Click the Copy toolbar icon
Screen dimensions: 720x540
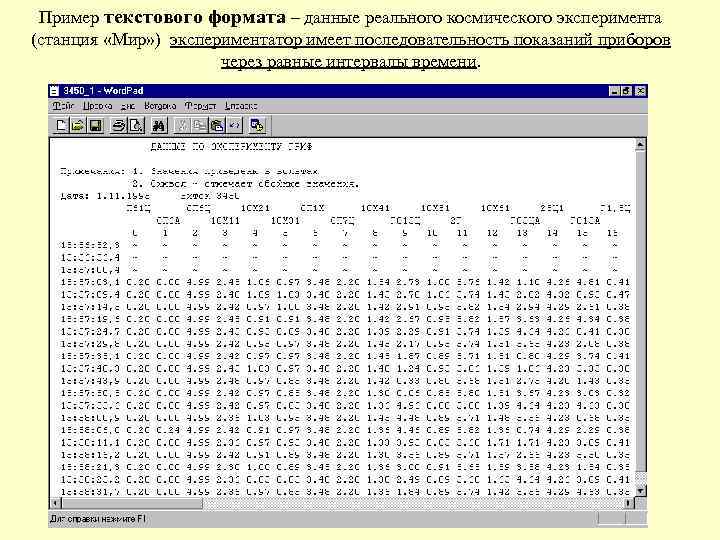point(199,125)
